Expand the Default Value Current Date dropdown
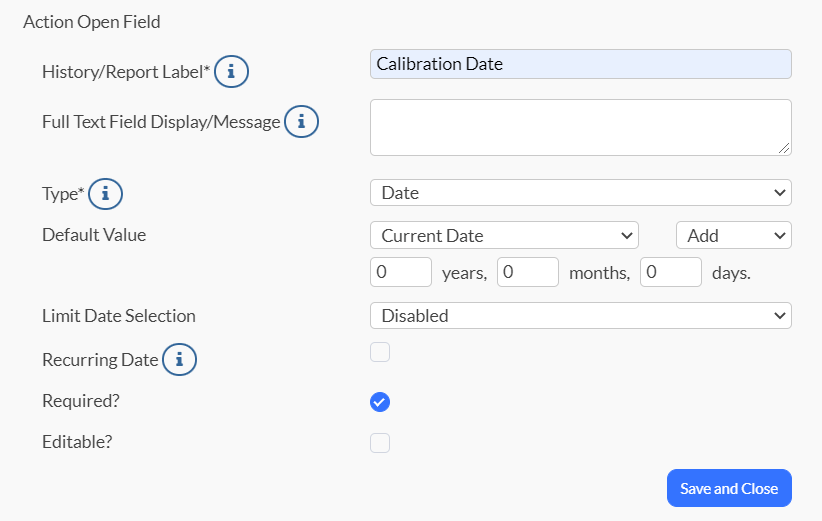 click(504, 236)
